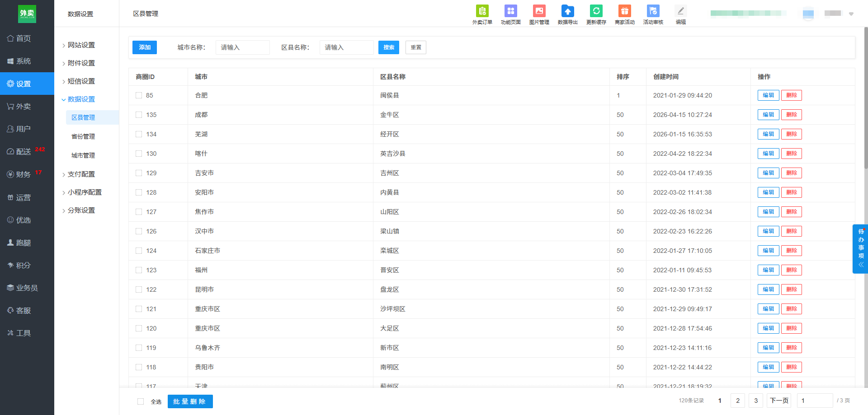Screen dimensions: 868x415
Task: Click the 外卖 logo in the sidebar
Action: coord(27,14)
